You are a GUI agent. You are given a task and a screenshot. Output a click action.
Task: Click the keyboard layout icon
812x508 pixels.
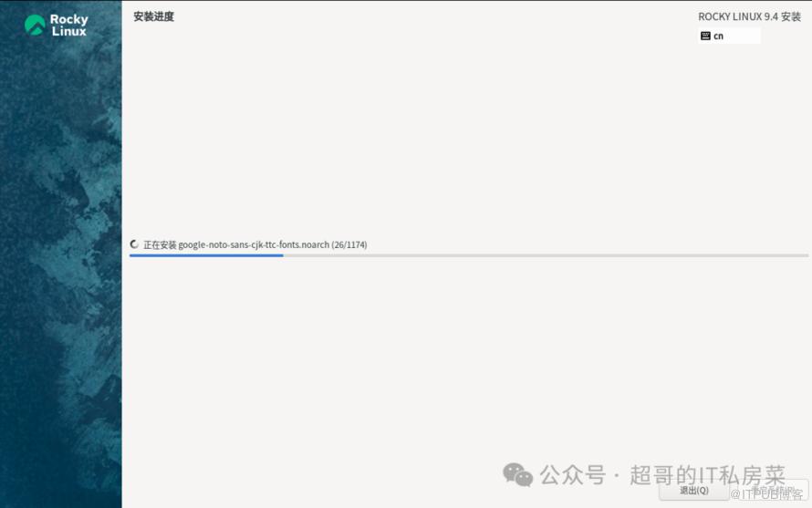click(x=705, y=36)
